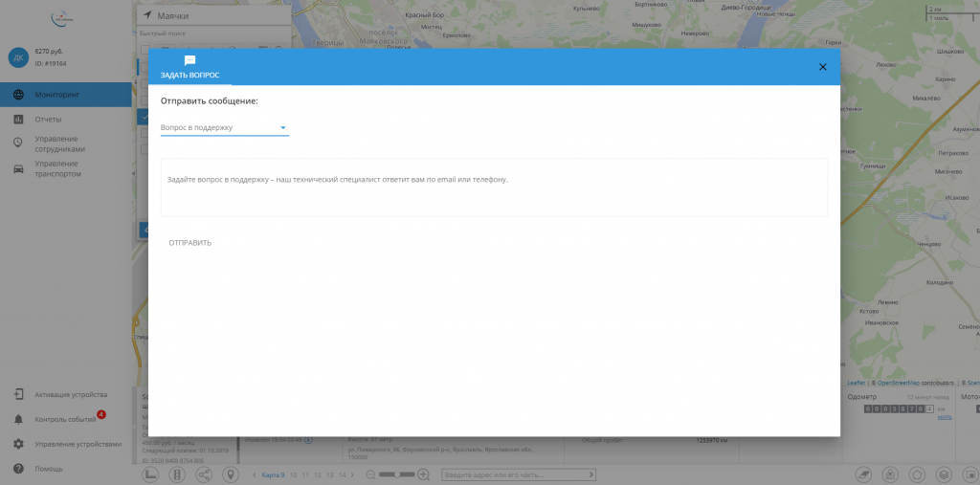Submit address search arrow

590,475
